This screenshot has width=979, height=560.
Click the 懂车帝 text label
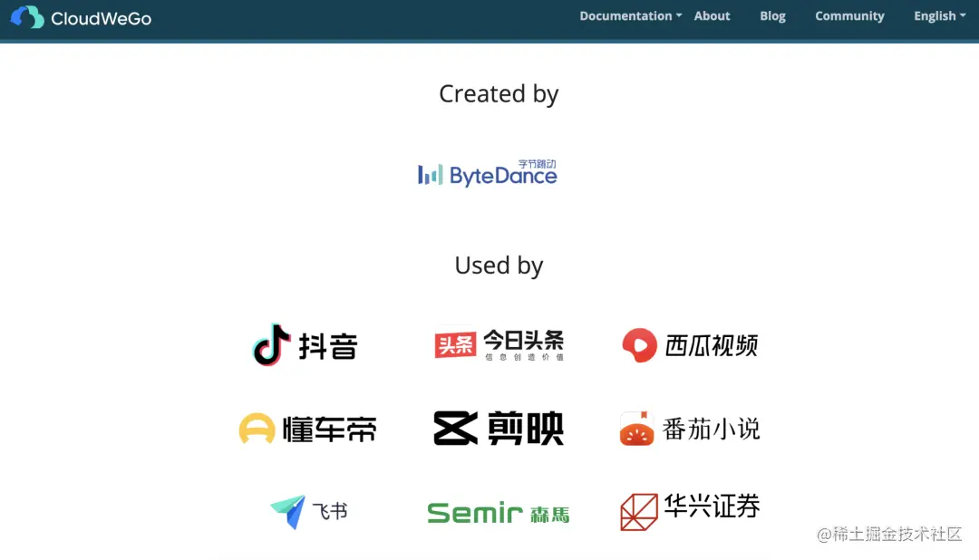(x=330, y=429)
